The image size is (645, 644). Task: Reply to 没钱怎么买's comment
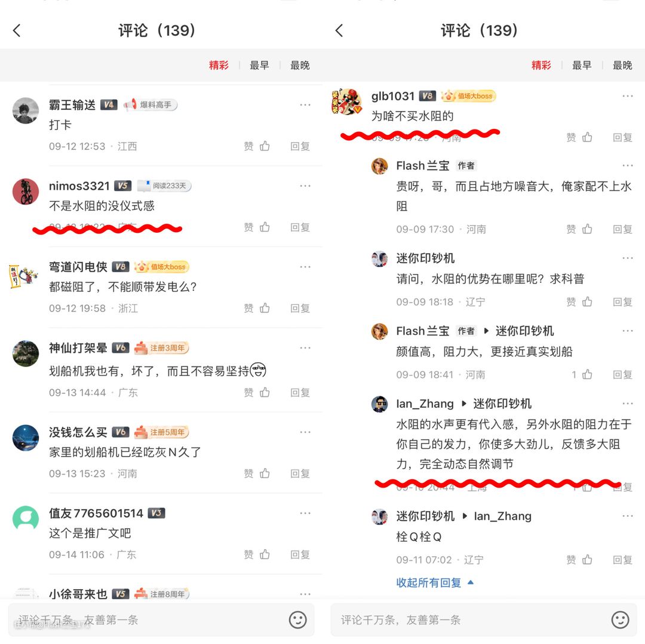(x=300, y=473)
